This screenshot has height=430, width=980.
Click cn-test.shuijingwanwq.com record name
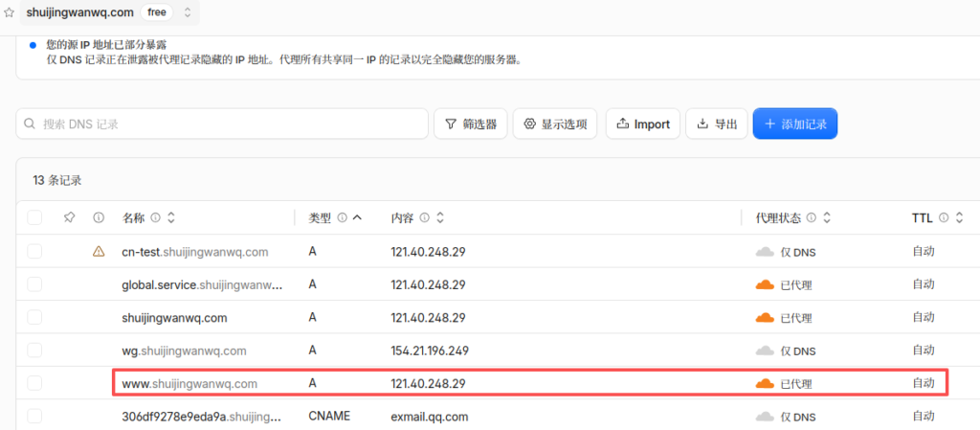(195, 252)
